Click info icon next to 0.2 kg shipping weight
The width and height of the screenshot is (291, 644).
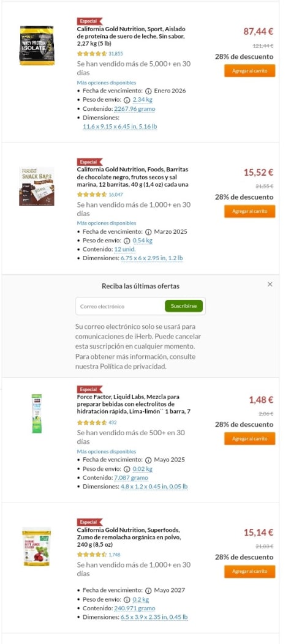point(127,600)
